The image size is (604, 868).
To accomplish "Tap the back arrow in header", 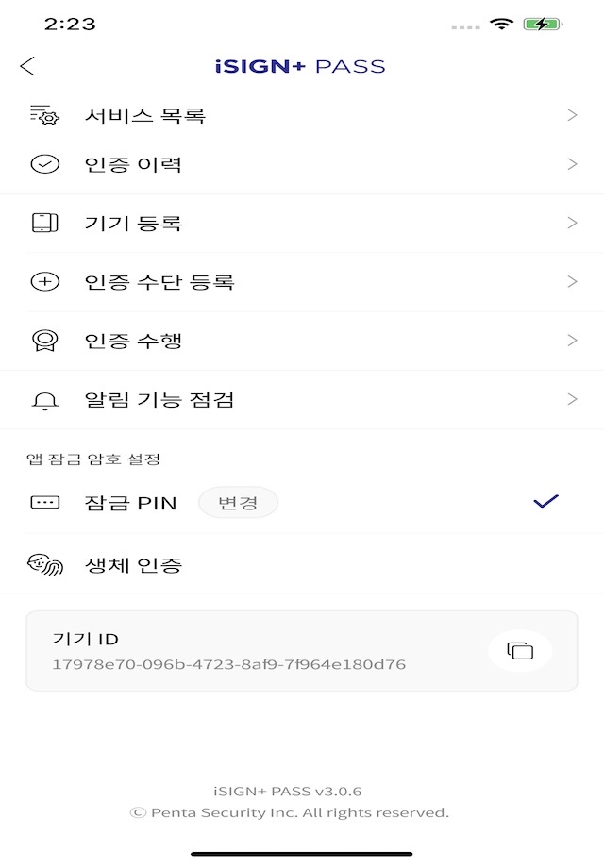I will pyautogui.click(x=27, y=66).
